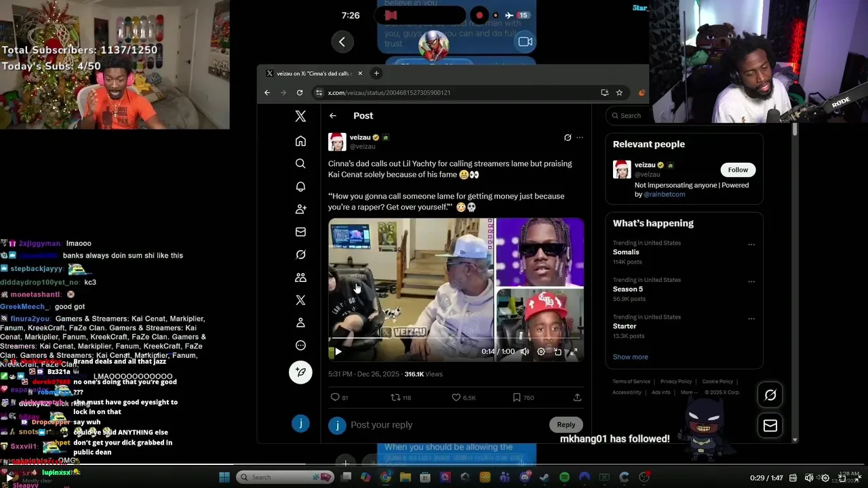The height and width of the screenshot is (488, 868).
Task: Open Cookie Policy footer link
Action: coord(717,382)
